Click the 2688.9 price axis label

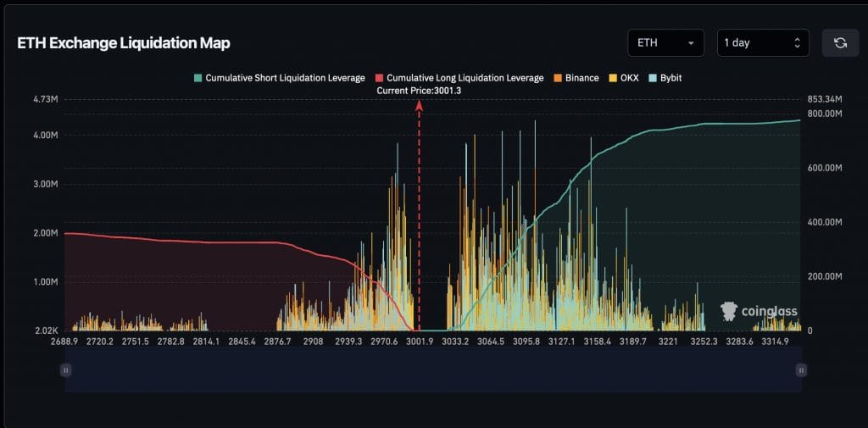point(64,342)
